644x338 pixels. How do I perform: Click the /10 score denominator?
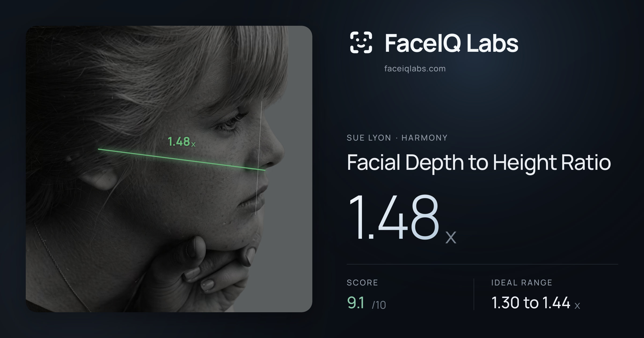point(379,305)
